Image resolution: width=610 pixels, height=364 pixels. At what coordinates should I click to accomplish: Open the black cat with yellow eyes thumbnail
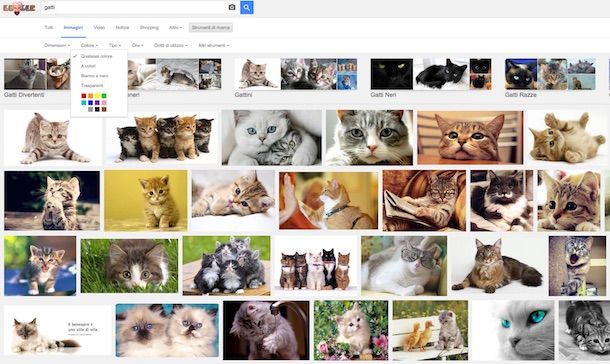coord(392,74)
